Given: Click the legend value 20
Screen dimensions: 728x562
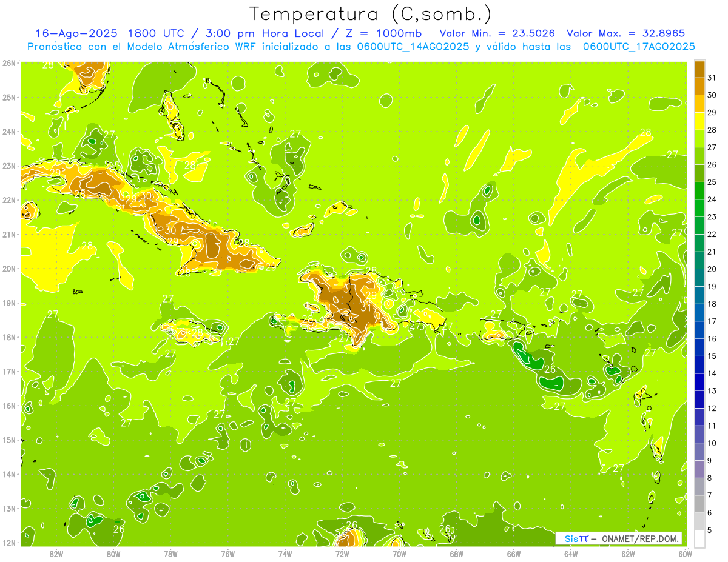Looking at the screenshot, I should click(712, 269).
